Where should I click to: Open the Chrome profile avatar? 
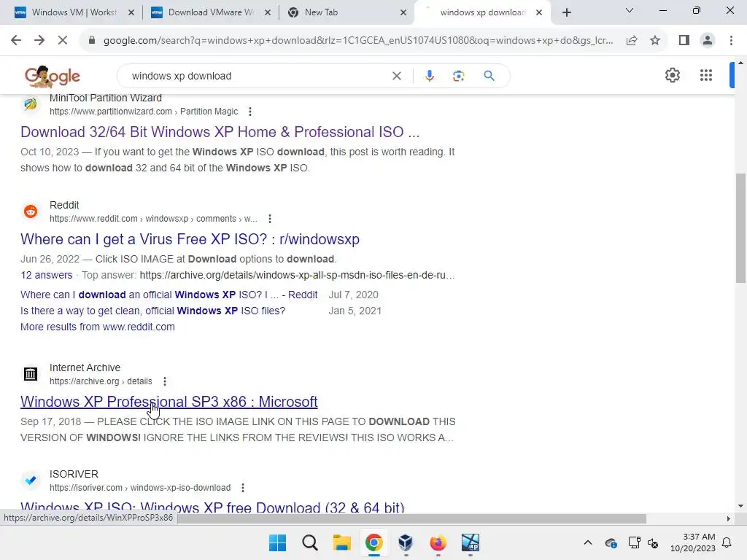click(x=708, y=41)
